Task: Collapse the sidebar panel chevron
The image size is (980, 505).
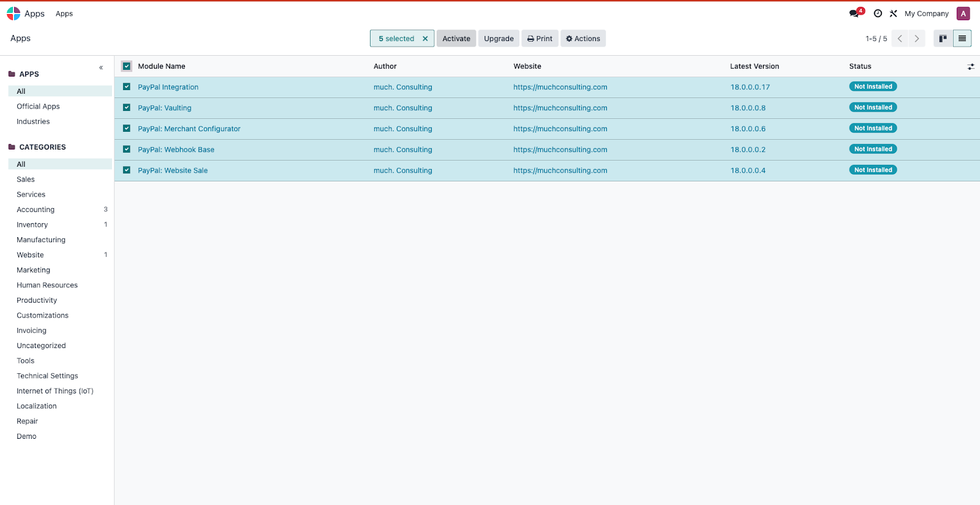Action: click(x=101, y=67)
